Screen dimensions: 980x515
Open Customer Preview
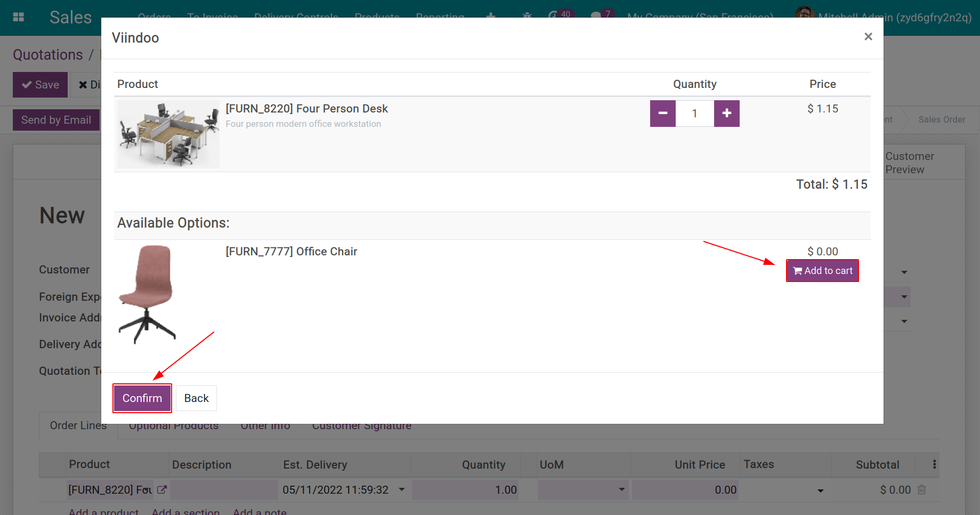(910, 163)
